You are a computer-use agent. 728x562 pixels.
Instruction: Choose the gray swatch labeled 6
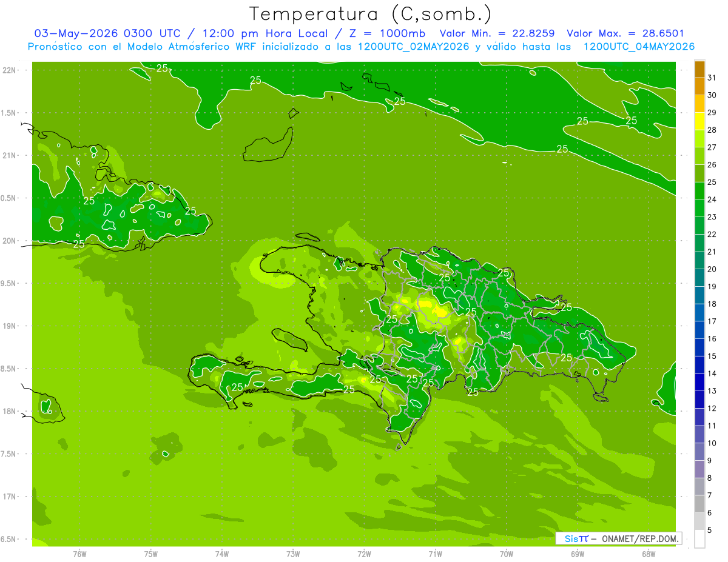[x=699, y=504]
